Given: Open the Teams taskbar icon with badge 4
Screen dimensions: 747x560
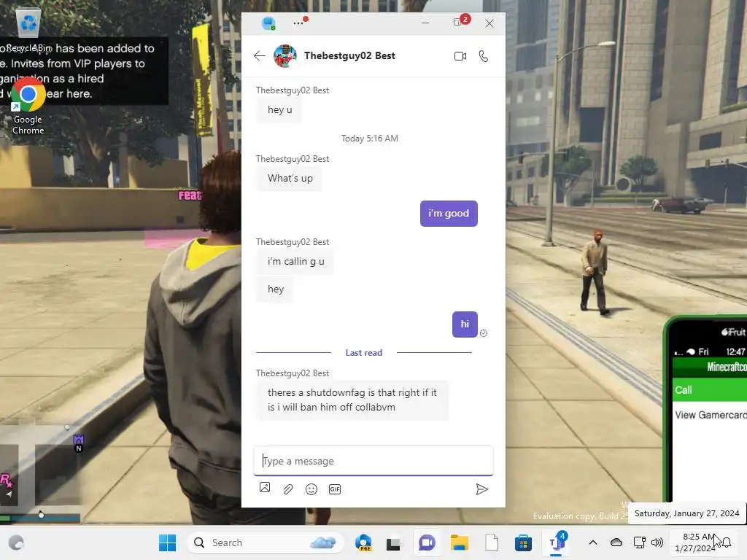Looking at the screenshot, I should pyautogui.click(x=556, y=542).
